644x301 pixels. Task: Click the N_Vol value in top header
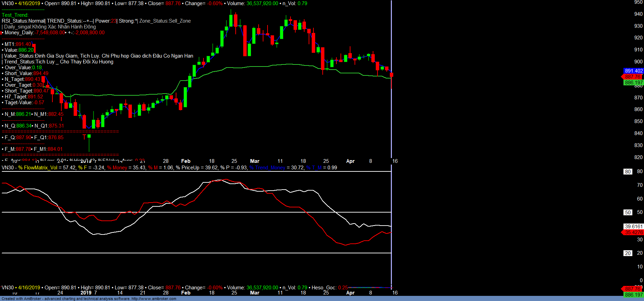pos(302,3)
